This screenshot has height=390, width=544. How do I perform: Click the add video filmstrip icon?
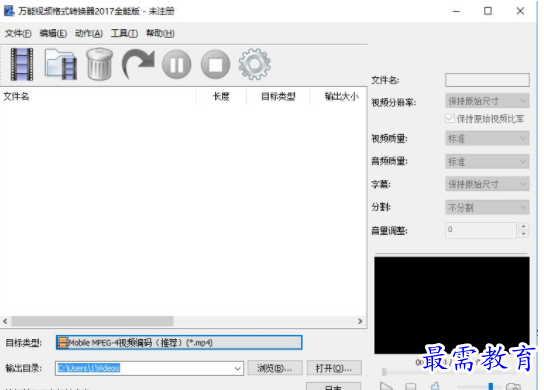click(x=22, y=65)
